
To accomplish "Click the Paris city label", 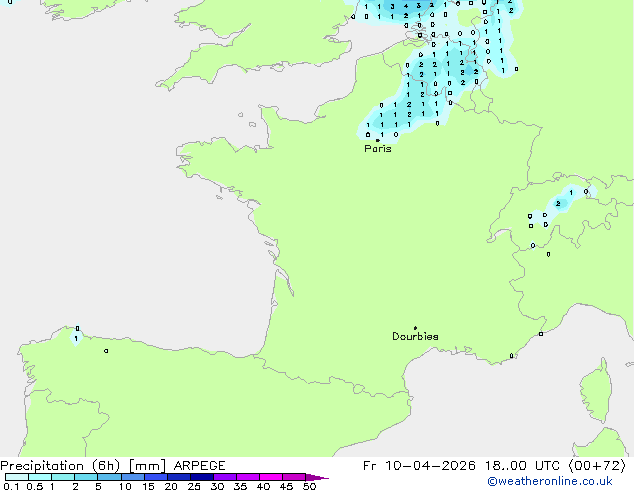I will point(378,149).
